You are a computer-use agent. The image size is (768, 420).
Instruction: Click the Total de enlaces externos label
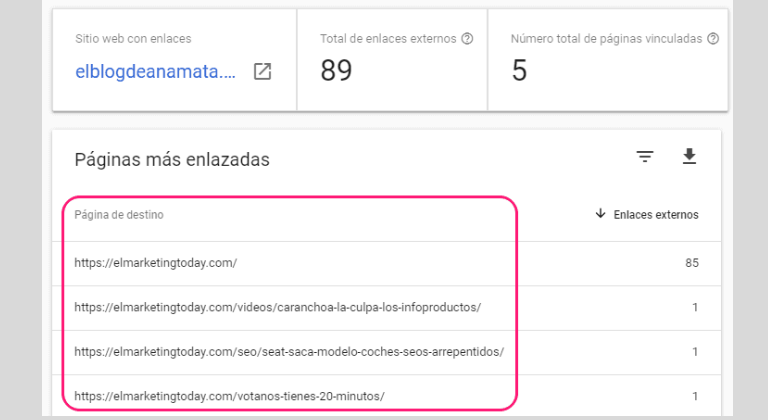pyautogui.click(x=388, y=39)
